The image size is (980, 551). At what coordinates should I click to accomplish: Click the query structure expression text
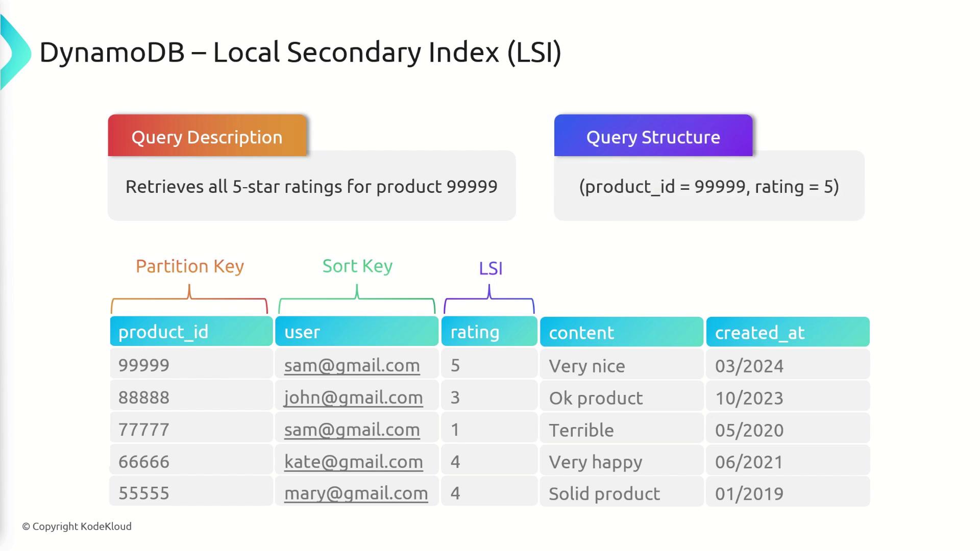709,187
